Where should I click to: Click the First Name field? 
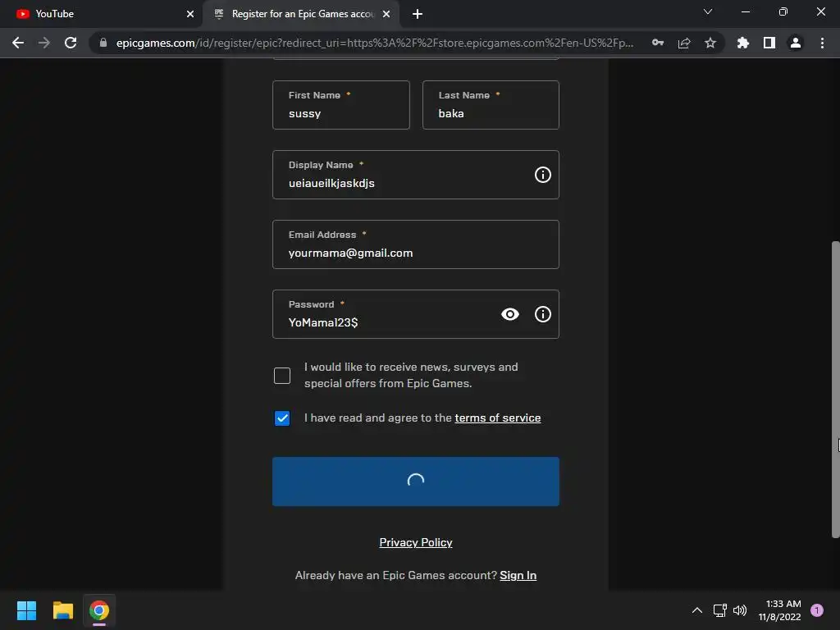pos(341,105)
